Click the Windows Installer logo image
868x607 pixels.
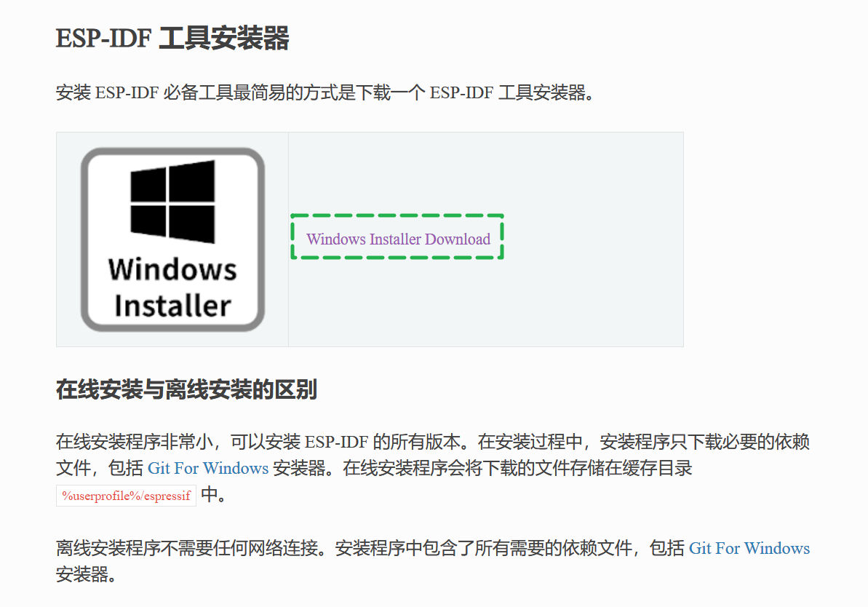click(172, 239)
